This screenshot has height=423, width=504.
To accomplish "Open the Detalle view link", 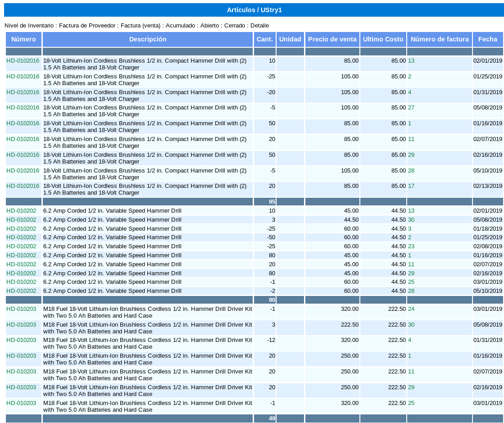I will (259, 26).
